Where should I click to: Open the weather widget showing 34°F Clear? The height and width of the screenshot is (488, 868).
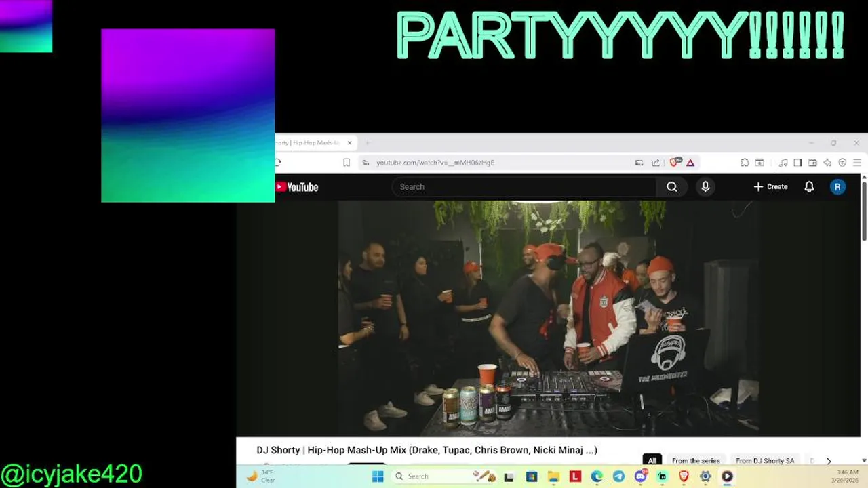pos(261,476)
